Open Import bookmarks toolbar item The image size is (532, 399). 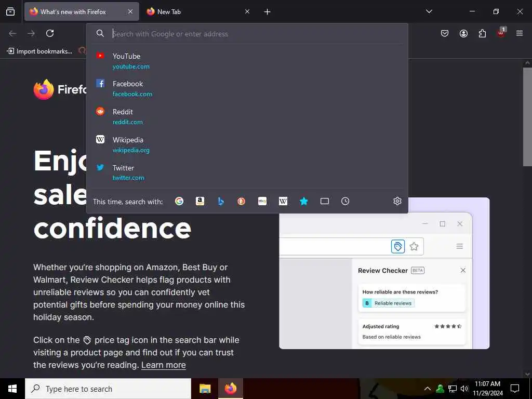39,51
